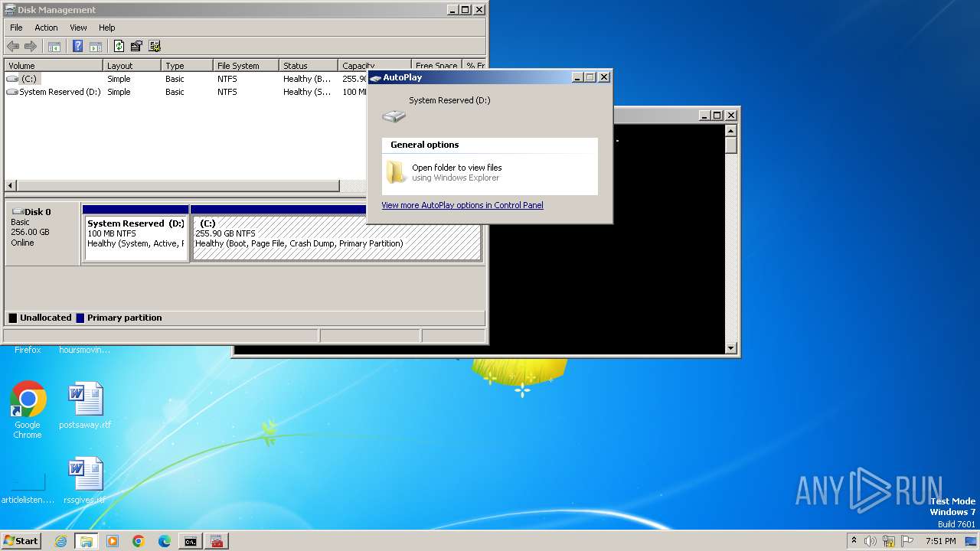980x551 pixels.
Task: Click the Disk Management settings toolbar icon
Action: (x=155, y=46)
